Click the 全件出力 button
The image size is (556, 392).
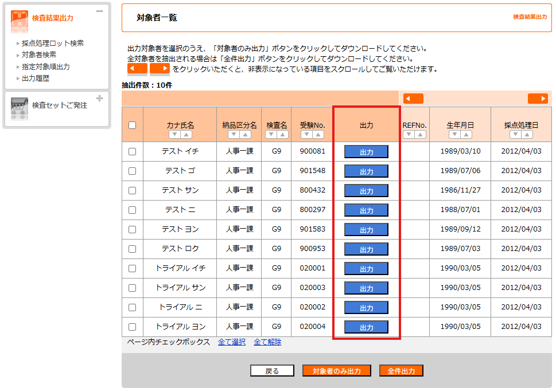tap(401, 371)
